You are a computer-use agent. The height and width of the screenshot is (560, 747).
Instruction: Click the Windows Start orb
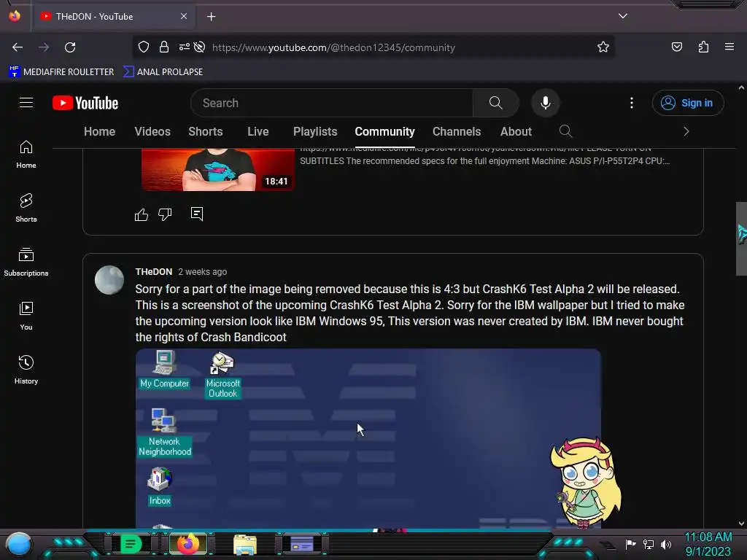[19, 544]
